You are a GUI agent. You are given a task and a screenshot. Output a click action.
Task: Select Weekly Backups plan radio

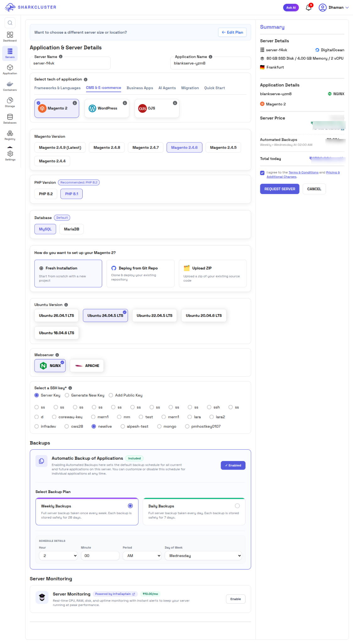[130, 506]
